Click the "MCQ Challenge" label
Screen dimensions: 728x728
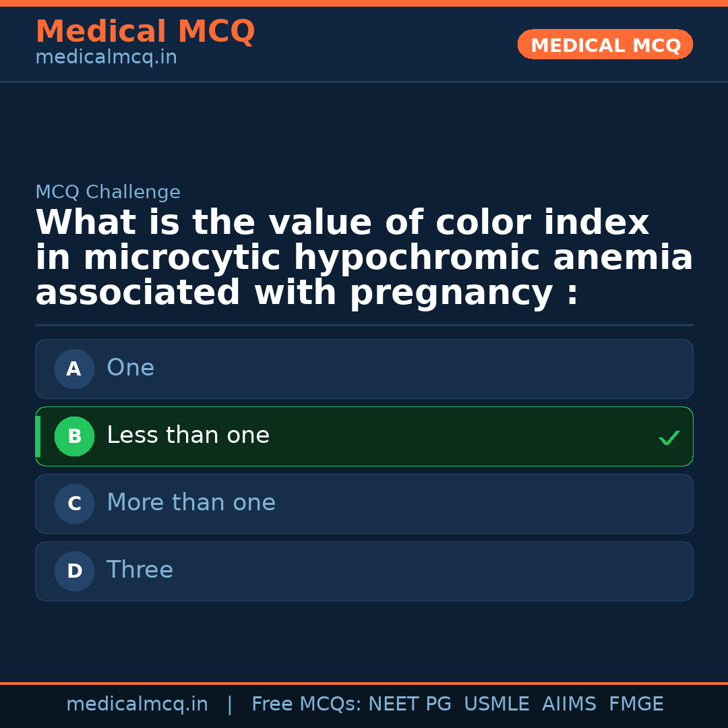[x=108, y=192]
